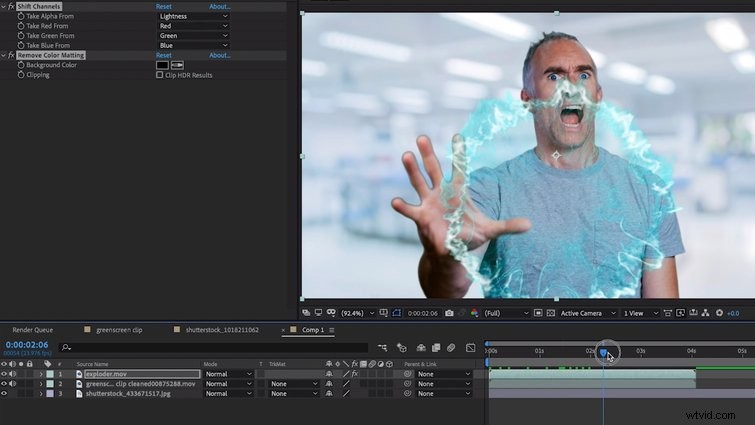Toggle draft 3D icon in timeline
This screenshot has width=755, height=425.
point(402,348)
